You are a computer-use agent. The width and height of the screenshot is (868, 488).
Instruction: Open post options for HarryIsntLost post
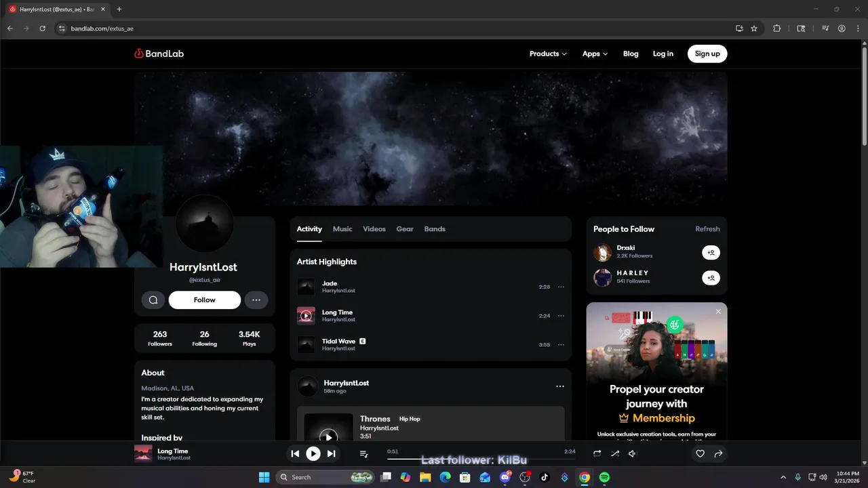(560, 386)
